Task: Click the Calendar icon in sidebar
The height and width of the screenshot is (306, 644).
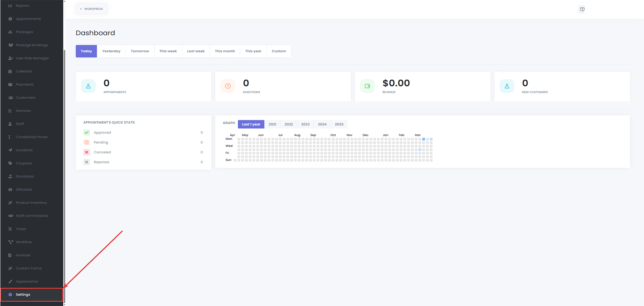Action: [x=10, y=71]
